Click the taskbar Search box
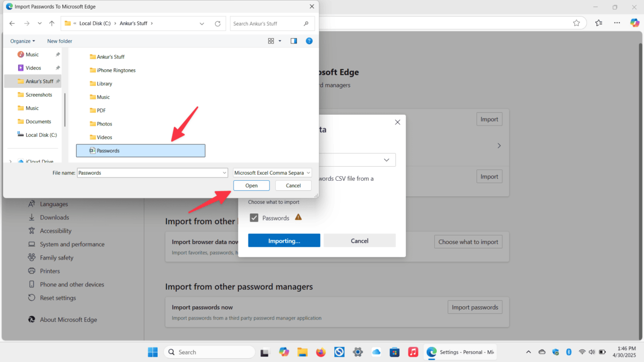Image resolution: width=644 pixels, height=362 pixels. (209, 352)
